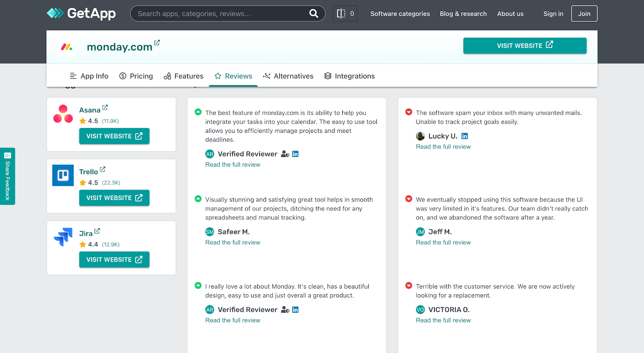Click the main monday.com Visit Website button
The height and width of the screenshot is (353, 644).
525,45
